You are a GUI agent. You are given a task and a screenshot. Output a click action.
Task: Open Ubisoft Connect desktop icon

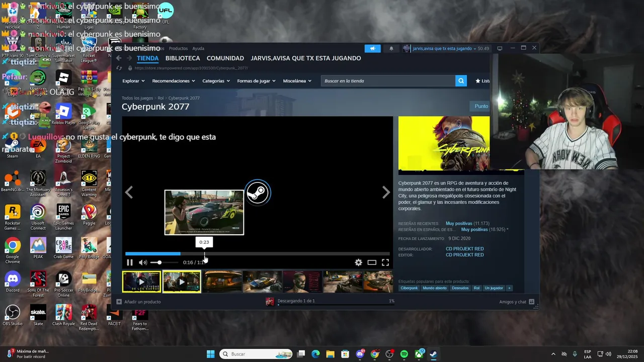pos(38,217)
